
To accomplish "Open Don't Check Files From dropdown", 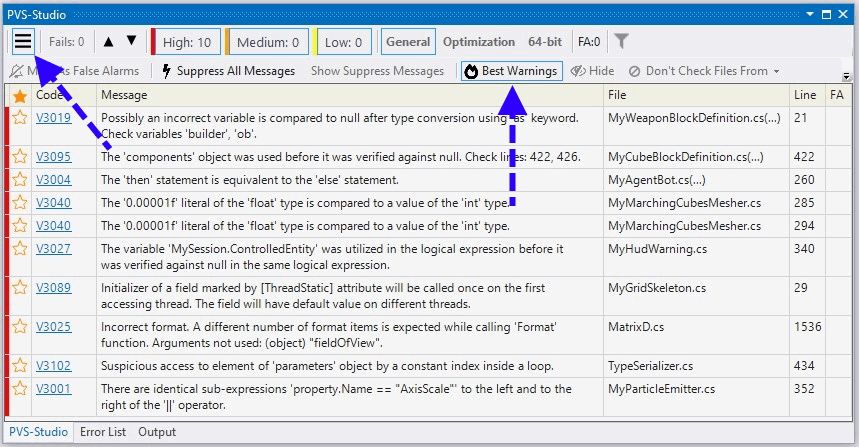I will (704, 71).
